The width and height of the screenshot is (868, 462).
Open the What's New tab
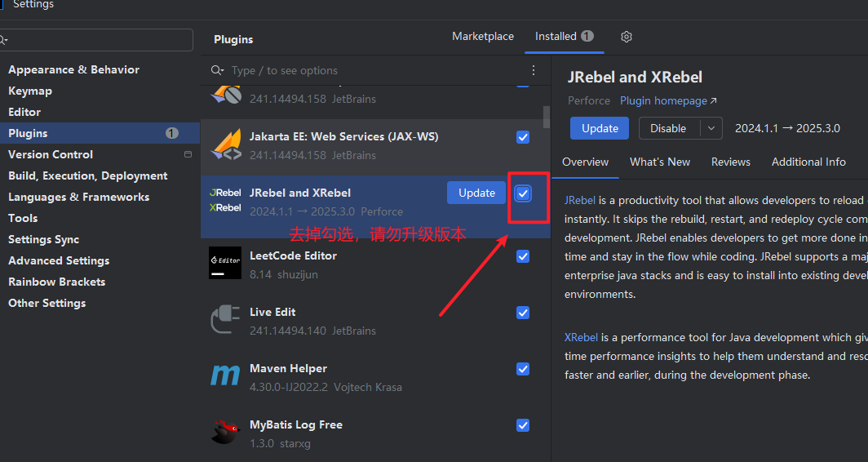[660, 162]
